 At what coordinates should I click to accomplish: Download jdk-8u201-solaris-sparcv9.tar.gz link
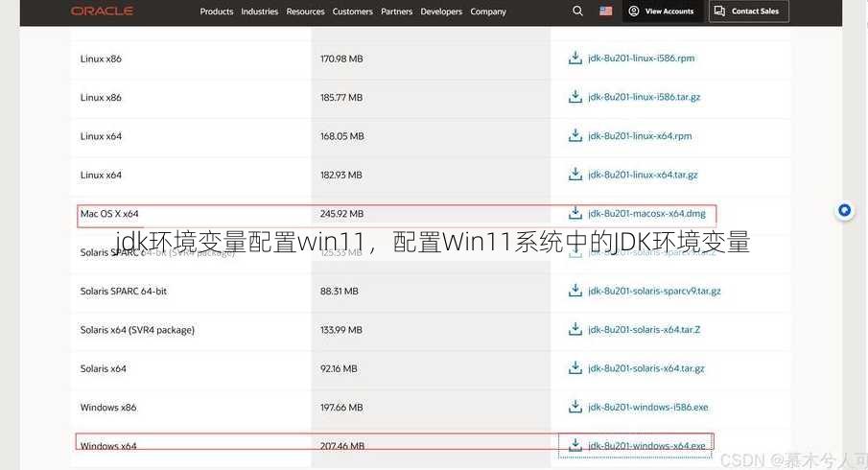(x=654, y=291)
